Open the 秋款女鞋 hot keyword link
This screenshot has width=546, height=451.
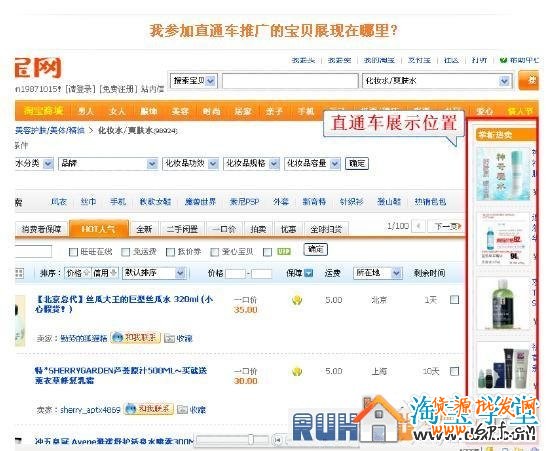pos(155,202)
